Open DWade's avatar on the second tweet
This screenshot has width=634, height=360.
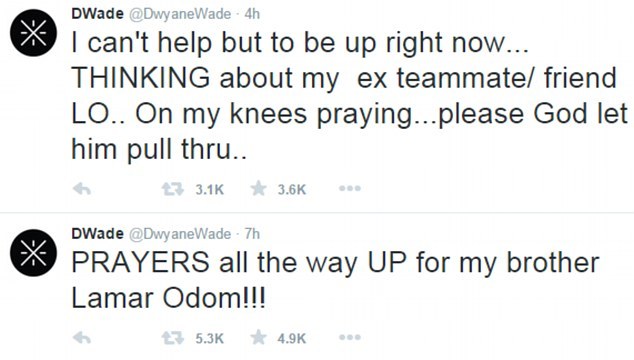(34, 252)
